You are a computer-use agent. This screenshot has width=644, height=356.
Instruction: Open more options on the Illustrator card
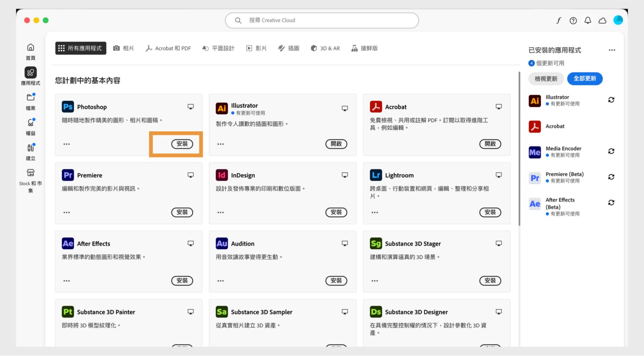click(220, 144)
